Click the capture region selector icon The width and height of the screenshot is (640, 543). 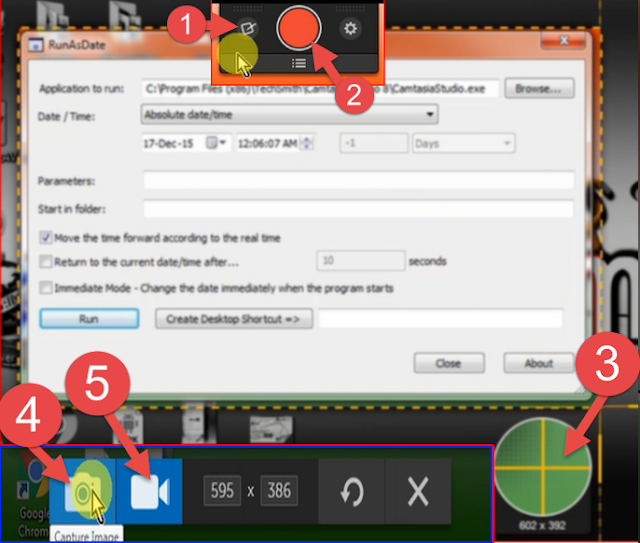[247, 28]
